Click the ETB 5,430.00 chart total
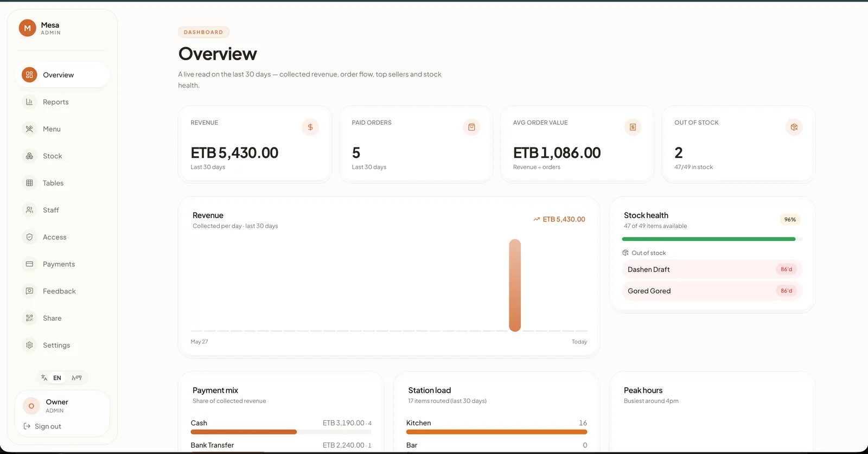Image resolution: width=868 pixels, height=454 pixels. pyautogui.click(x=559, y=219)
